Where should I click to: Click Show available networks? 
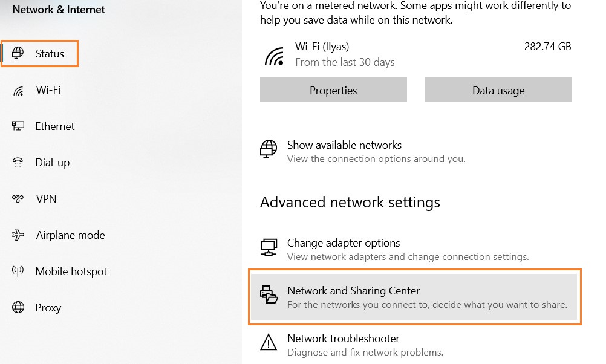coord(344,145)
